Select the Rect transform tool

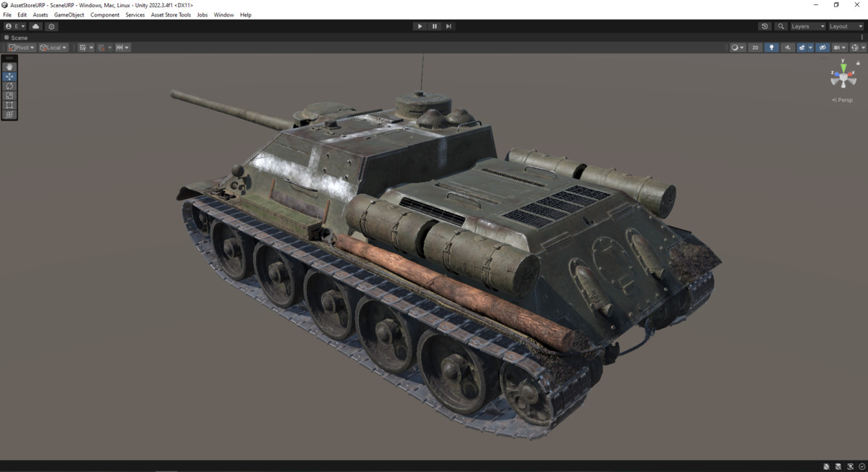point(9,105)
